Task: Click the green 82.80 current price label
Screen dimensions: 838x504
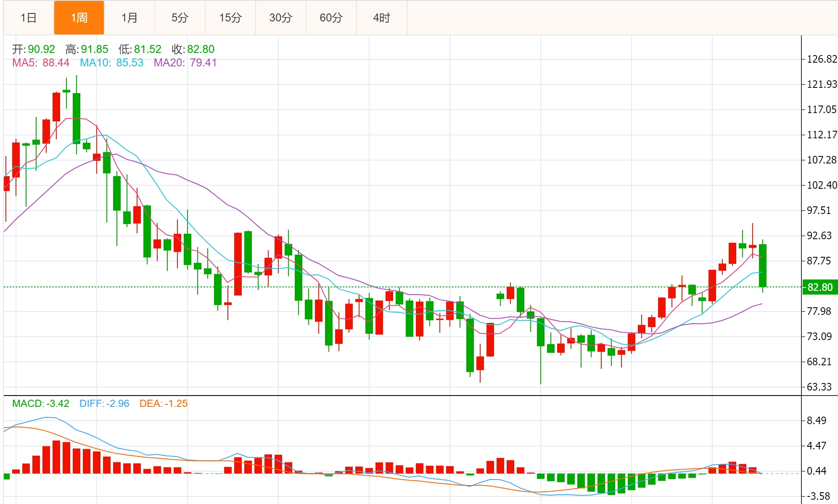Action: (819, 287)
